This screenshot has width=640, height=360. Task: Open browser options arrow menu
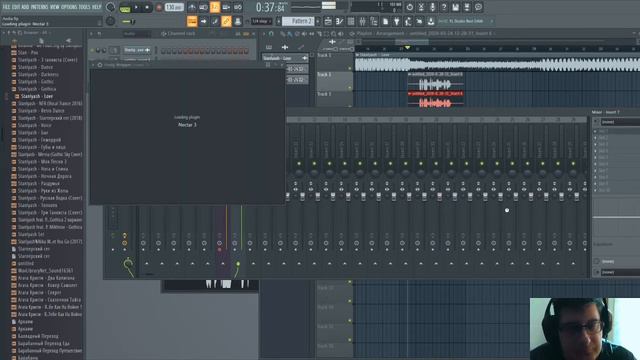[4, 33]
